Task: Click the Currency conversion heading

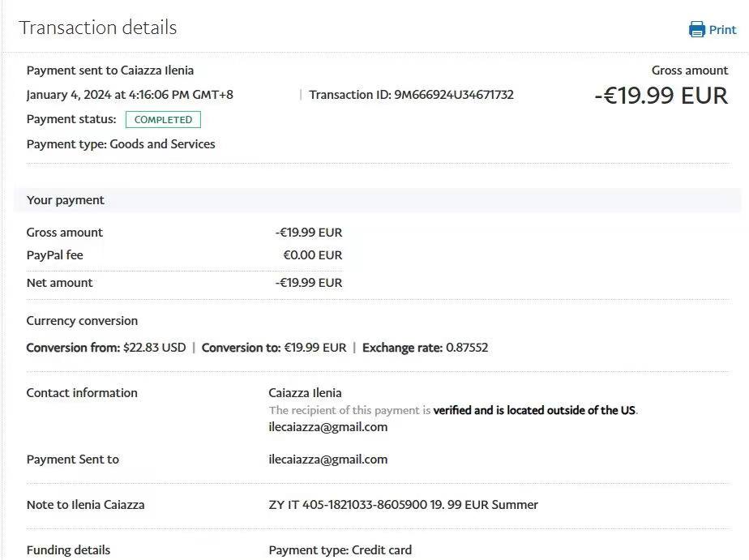Action: coord(82,321)
